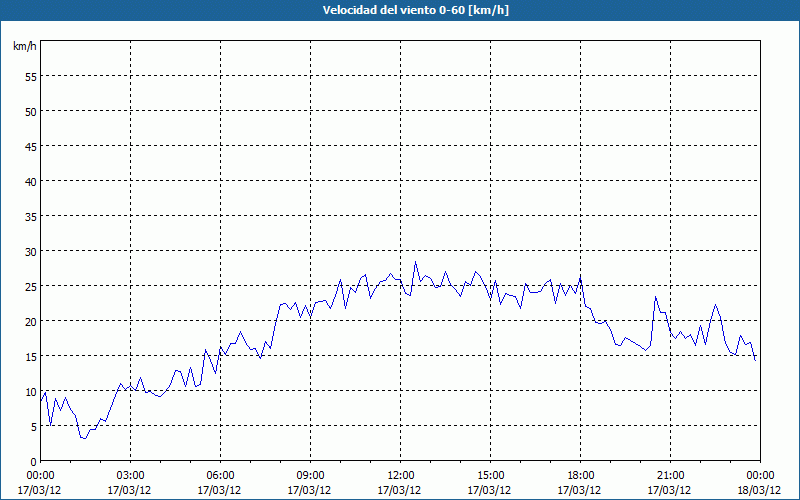
Task: Click the 03:00 time label
Action: [131, 476]
